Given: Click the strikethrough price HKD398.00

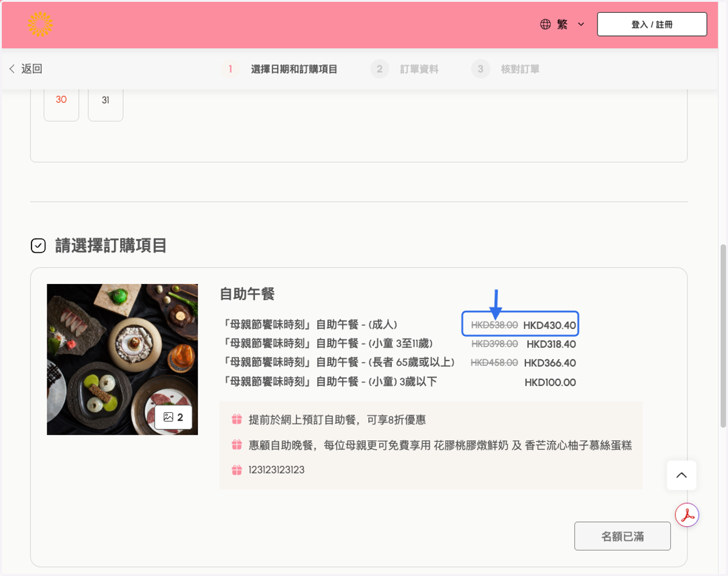Looking at the screenshot, I should click(494, 344).
